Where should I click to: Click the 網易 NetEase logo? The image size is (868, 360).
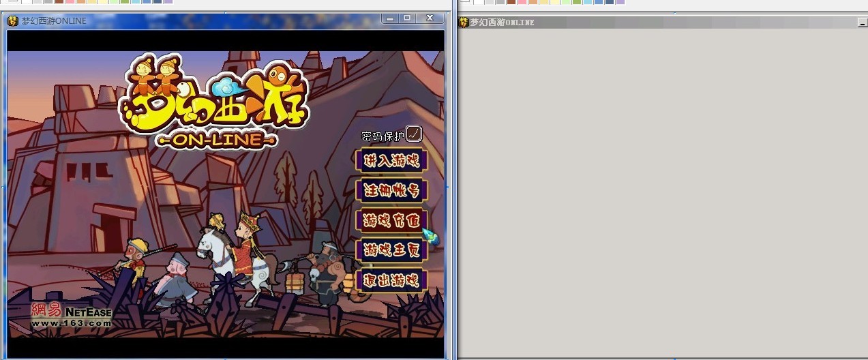click(x=71, y=312)
